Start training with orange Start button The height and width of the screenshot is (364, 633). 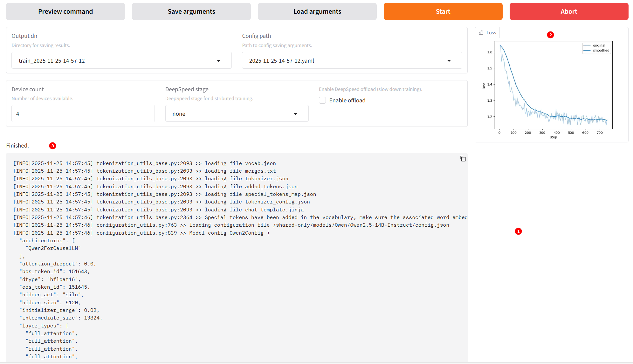[443, 11]
